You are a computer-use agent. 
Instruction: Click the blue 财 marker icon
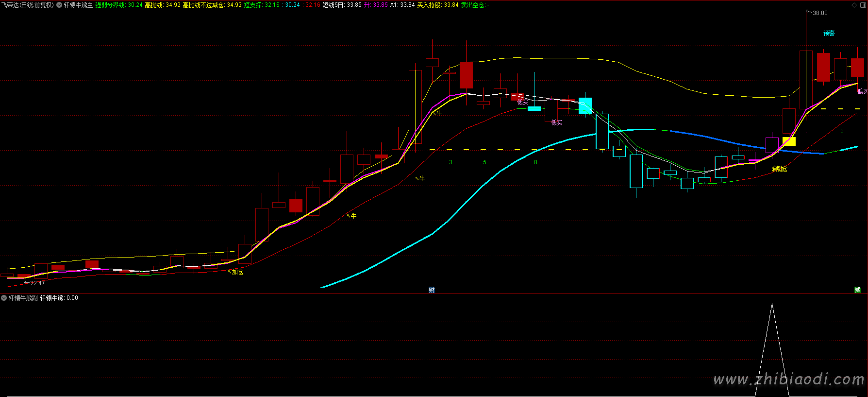[432, 290]
